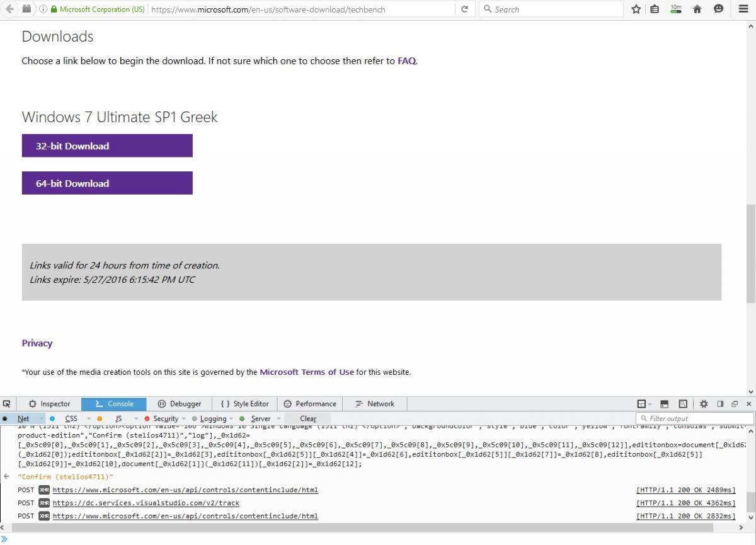
Task: Open developer tools settings gear
Action: (x=704, y=404)
